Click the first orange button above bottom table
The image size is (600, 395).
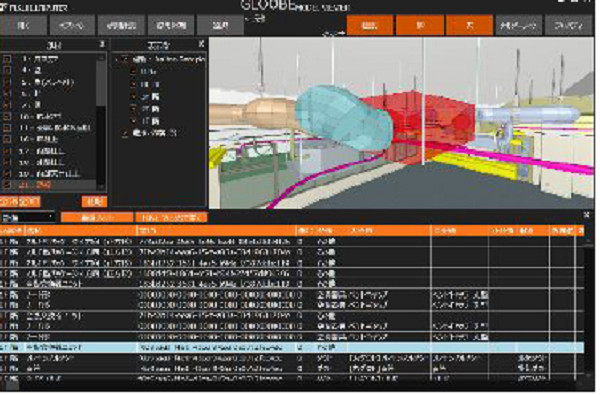point(97,218)
